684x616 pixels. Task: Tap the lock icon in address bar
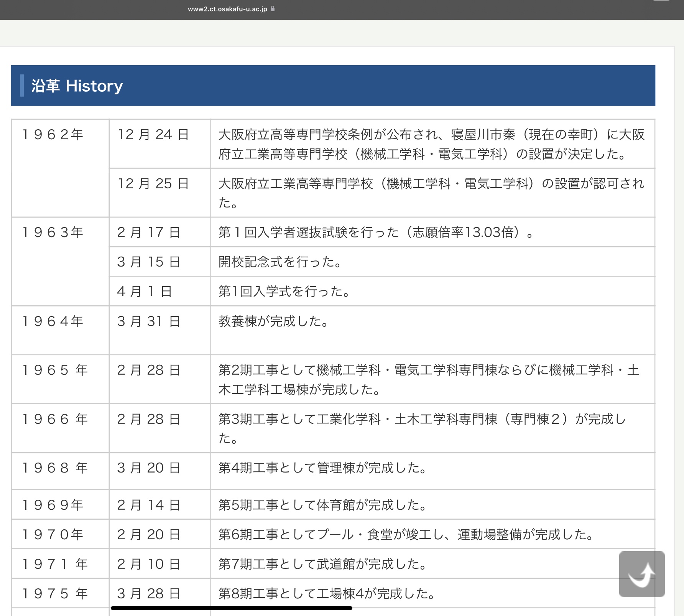tap(273, 8)
